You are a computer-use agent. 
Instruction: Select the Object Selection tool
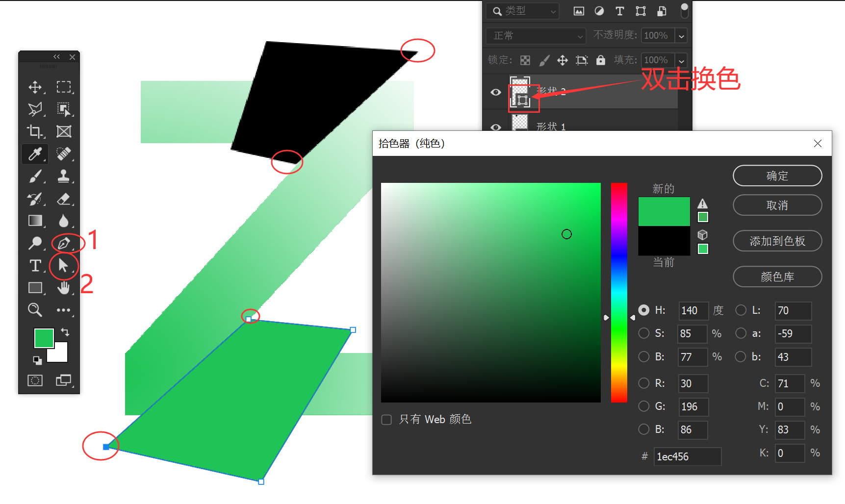(x=64, y=109)
